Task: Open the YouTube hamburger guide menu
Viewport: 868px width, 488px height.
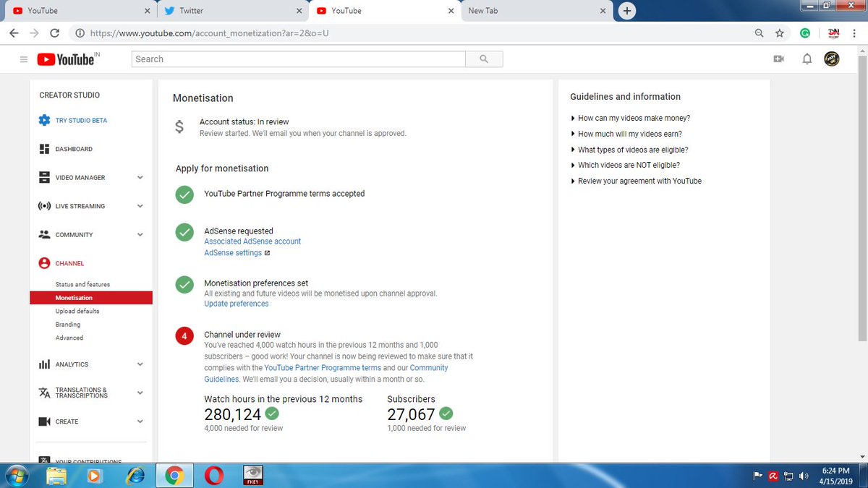Action: (24, 59)
